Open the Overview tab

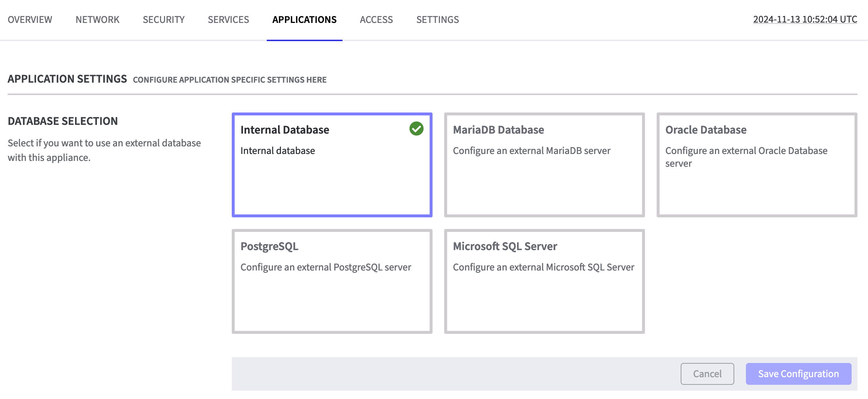pos(30,20)
